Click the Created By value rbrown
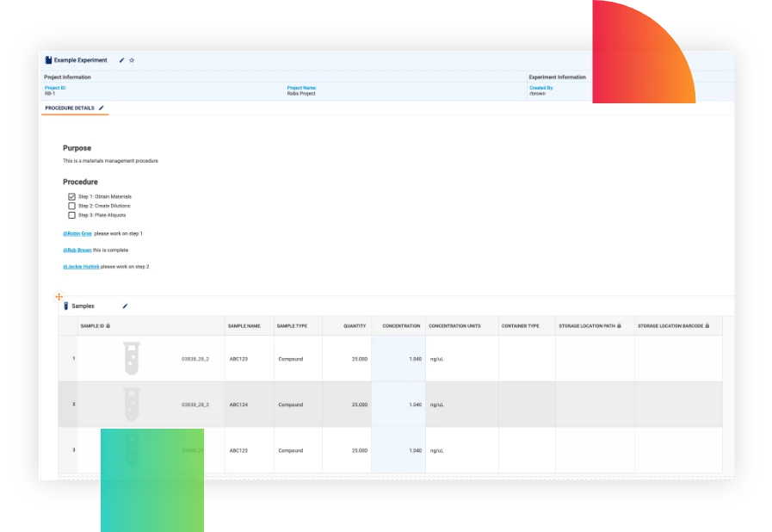This screenshot has width=772, height=532. 538,94
